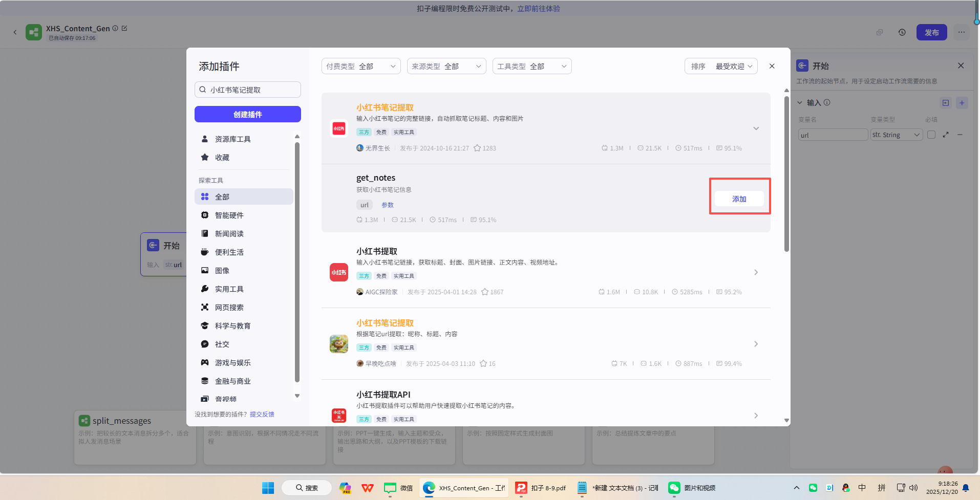Viewport: 980px width, 500px height.
Task: Click the duplicate icon in the top bar
Action: coord(880,32)
